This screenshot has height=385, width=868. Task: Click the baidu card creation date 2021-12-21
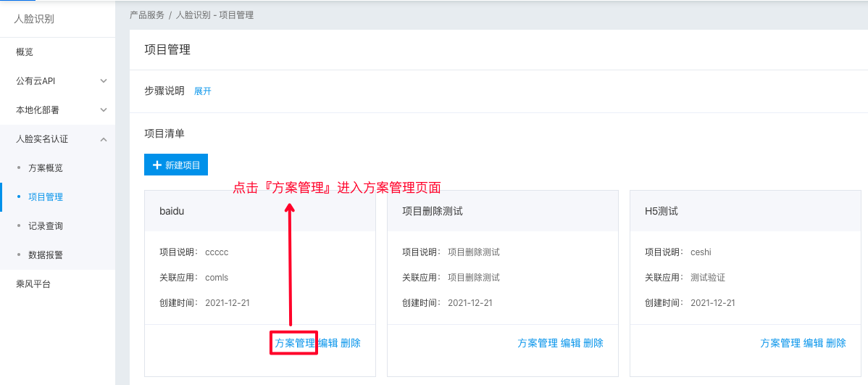click(x=228, y=303)
